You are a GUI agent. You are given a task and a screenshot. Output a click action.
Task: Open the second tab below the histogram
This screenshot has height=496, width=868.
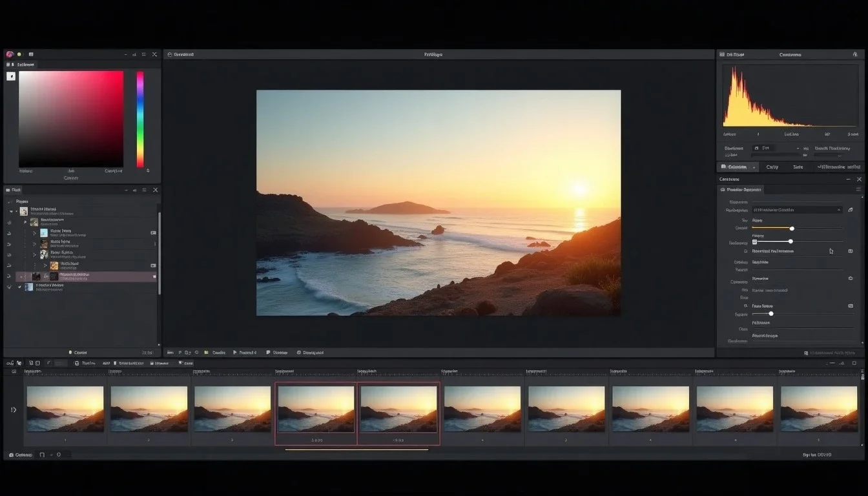click(x=772, y=167)
